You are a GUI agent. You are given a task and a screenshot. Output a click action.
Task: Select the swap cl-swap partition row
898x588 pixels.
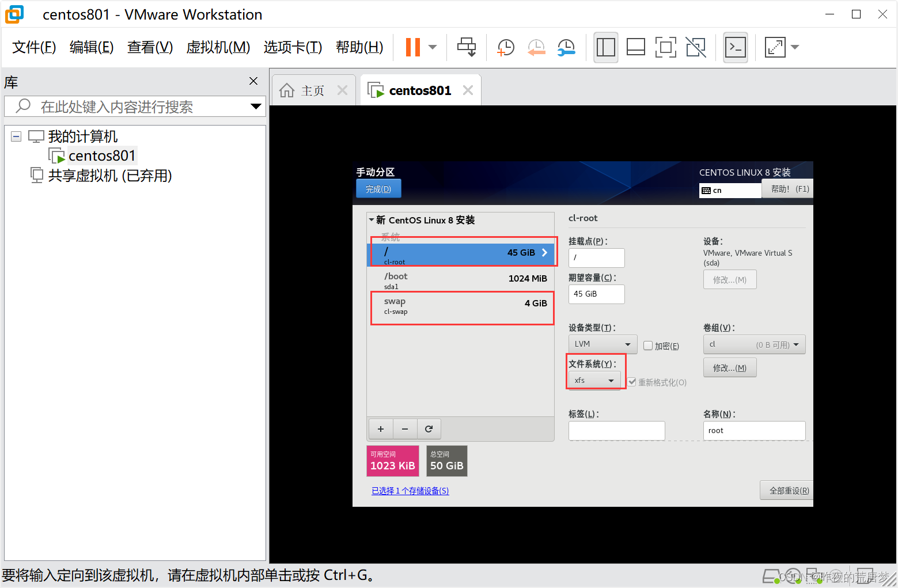460,306
